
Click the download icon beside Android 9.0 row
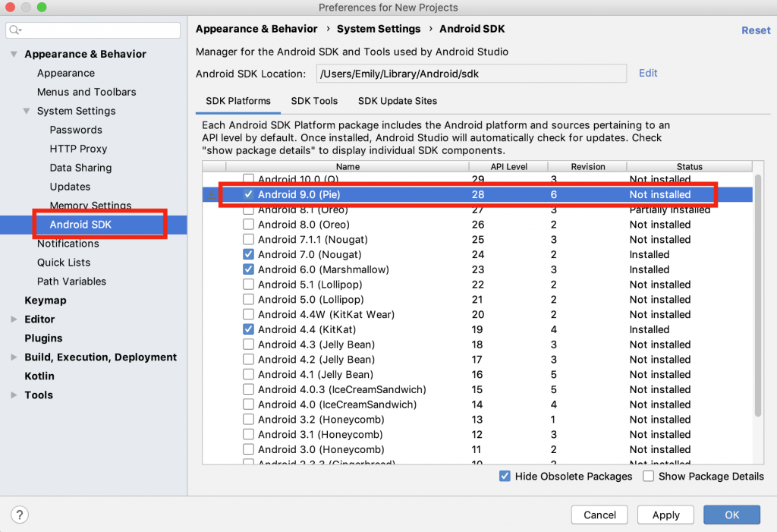click(212, 195)
